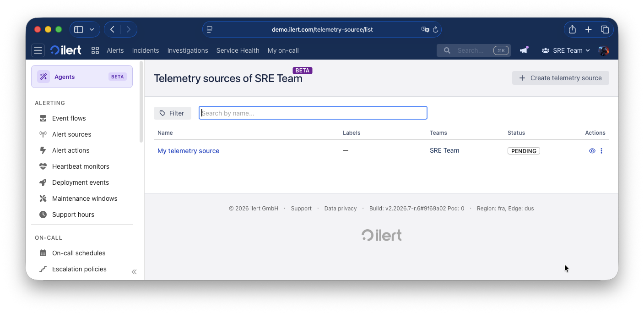Screen dimensions: 644x314
Task: Click the Teams column header
Action: pyautogui.click(x=438, y=133)
